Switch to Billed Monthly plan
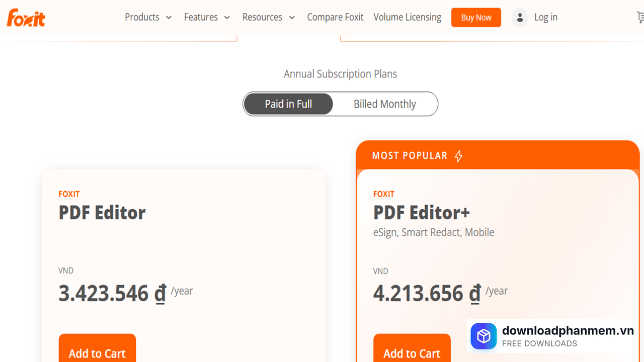This screenshot has width=644, height=362. pos(385,104)
